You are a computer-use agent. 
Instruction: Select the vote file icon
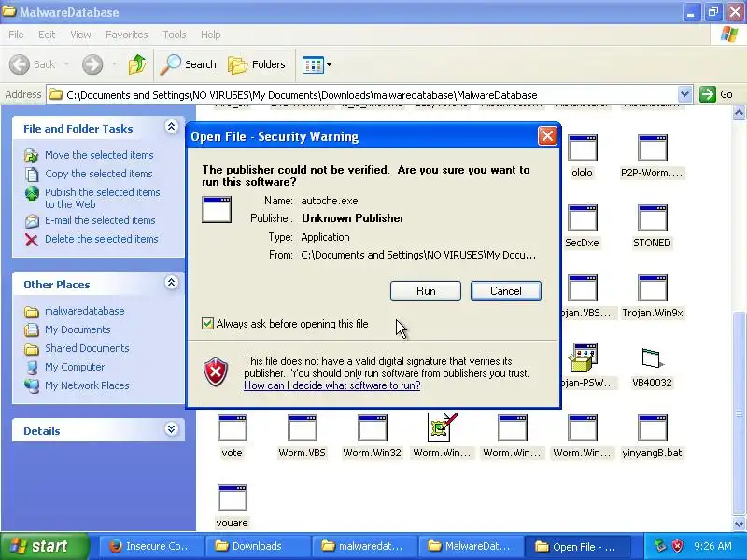coord(232,428)
